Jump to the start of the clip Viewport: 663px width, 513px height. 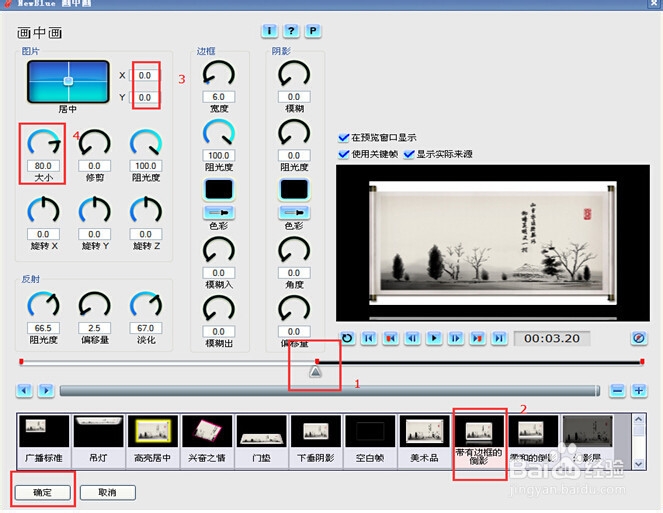pos(369,338)
